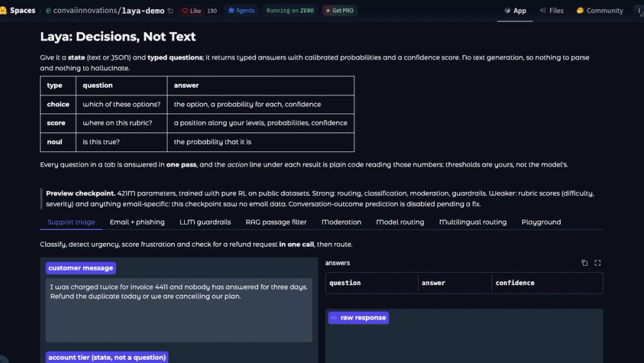Expand answers table to fullscreen

598,262
